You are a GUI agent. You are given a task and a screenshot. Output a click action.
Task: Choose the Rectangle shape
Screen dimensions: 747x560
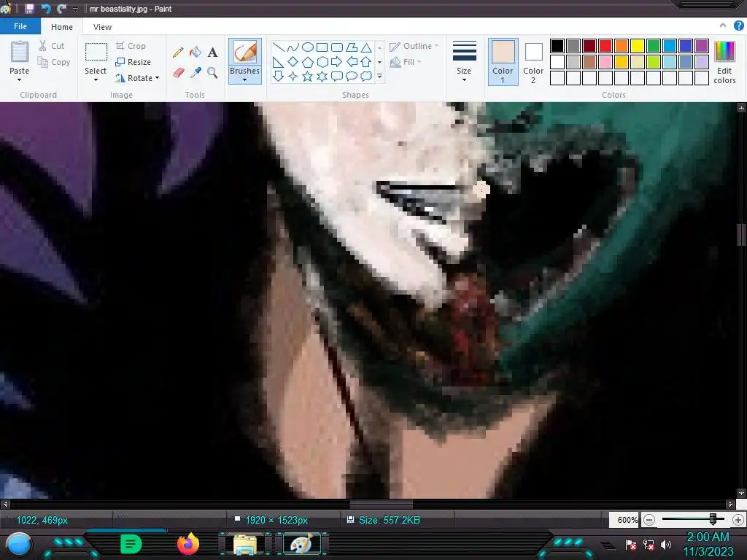(x=322, y=47)
